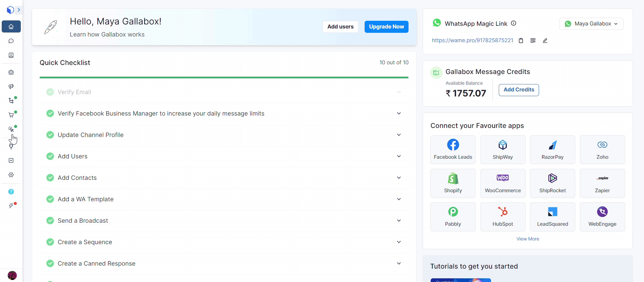Screen dimensions: 644x282
Task: Click the bot icon in sidebar
Action: click(x=11, y=72)
